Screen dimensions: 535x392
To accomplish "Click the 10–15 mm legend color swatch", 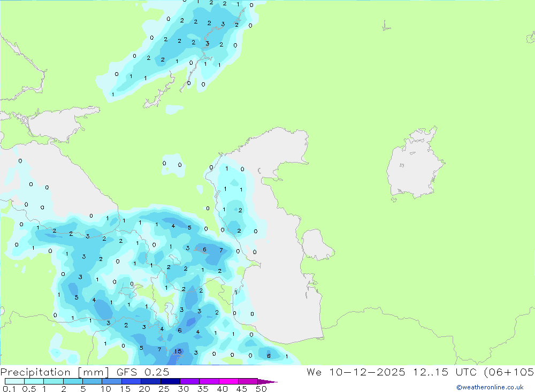I will (112, 381).
